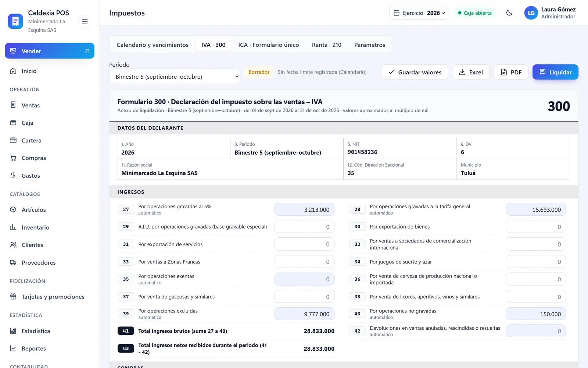
Task: Click the NIT value 901458236
Action: (362, 152)
